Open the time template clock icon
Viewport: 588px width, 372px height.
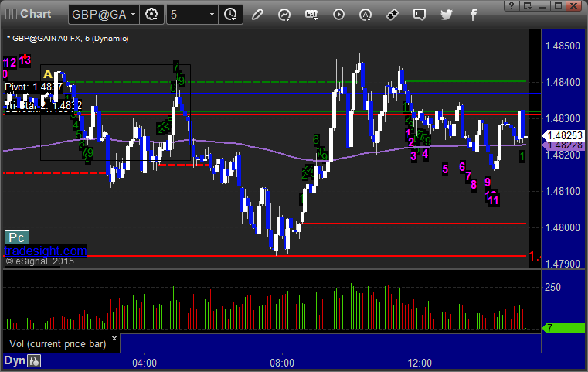tap(230, 15)
